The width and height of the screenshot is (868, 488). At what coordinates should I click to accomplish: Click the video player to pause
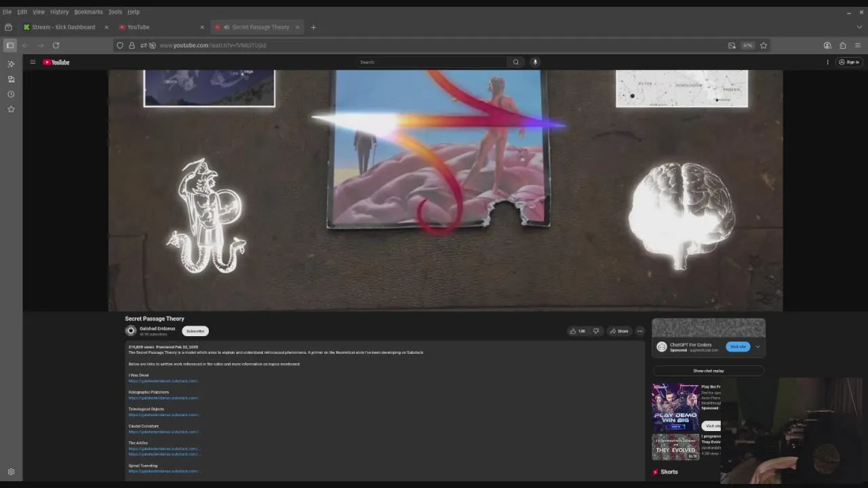(446, 190)
